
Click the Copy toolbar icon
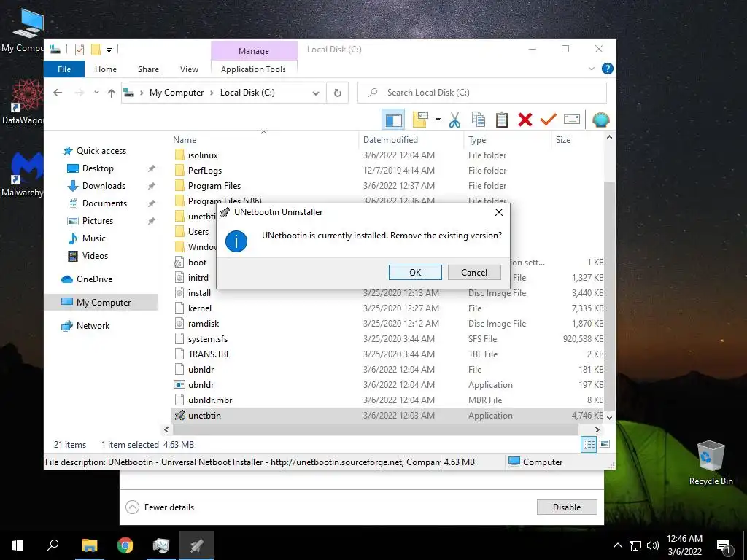pos(479,120)
